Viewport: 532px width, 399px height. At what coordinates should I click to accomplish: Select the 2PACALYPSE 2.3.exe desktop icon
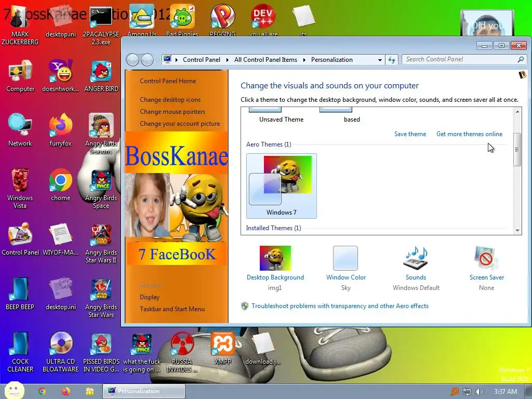pos(101,25)
